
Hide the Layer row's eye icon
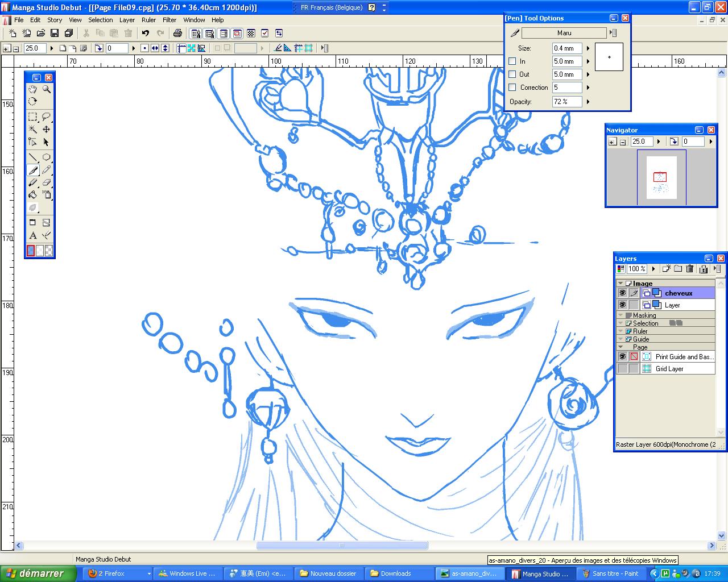(x=622, y=305)
